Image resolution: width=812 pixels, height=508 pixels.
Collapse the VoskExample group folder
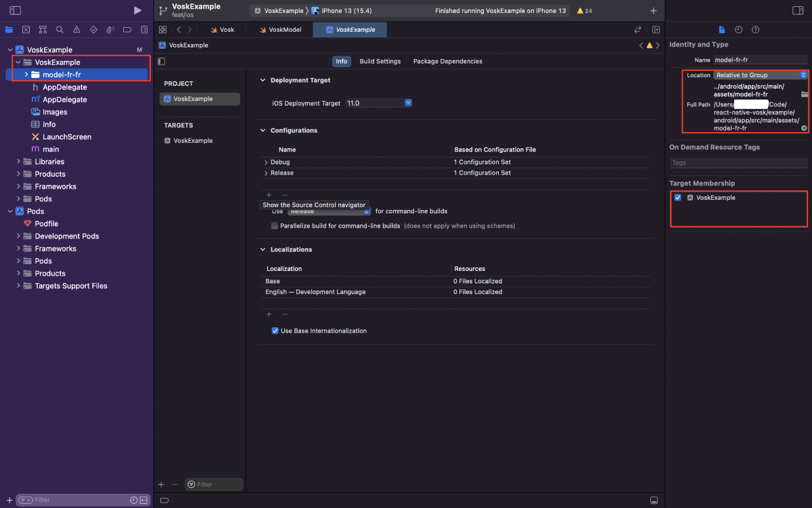pos(18,62)
